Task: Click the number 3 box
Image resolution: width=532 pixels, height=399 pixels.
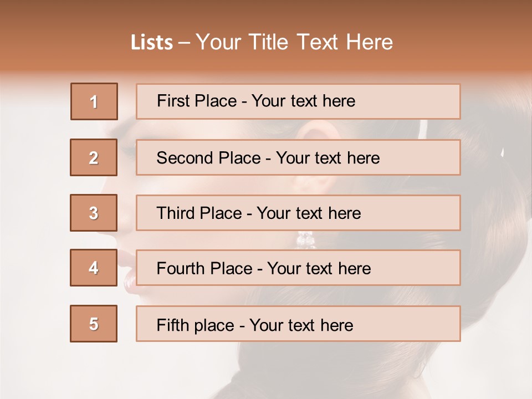Action: [94, 213]
